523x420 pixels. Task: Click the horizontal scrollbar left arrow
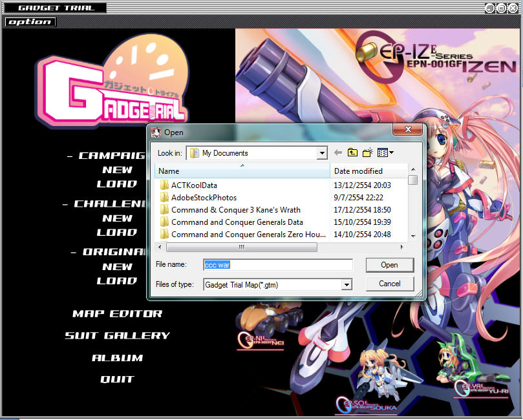[x=160, y=247]
